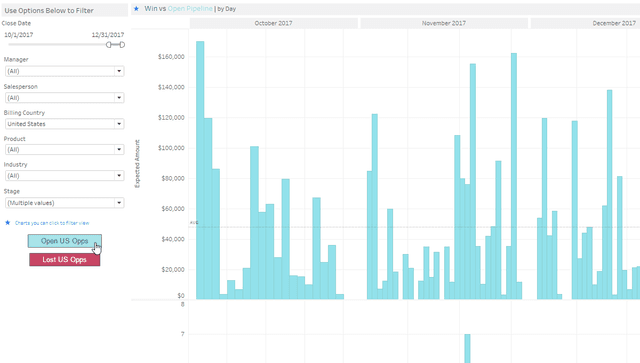
Task: Click 'Charts you can click to filter view' text
Action: 52,223
